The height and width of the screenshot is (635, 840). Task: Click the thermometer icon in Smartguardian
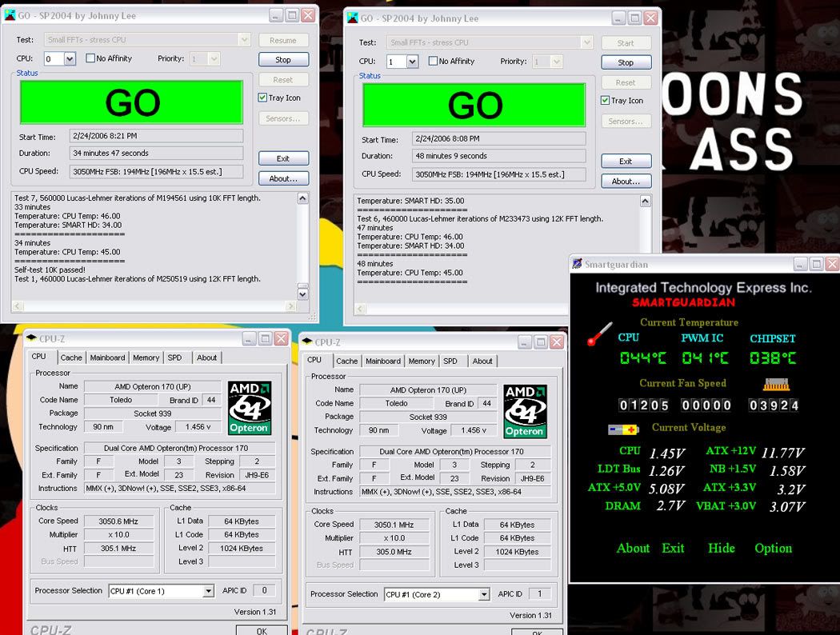pos(599,334)
